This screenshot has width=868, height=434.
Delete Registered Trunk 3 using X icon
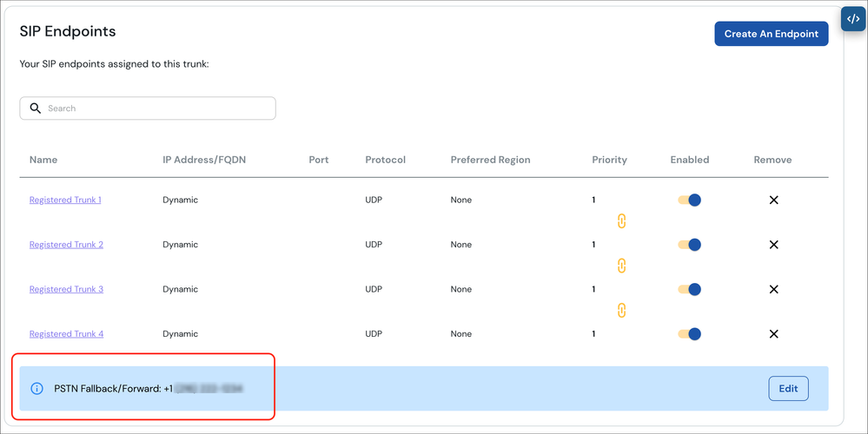tap(773, 289)
